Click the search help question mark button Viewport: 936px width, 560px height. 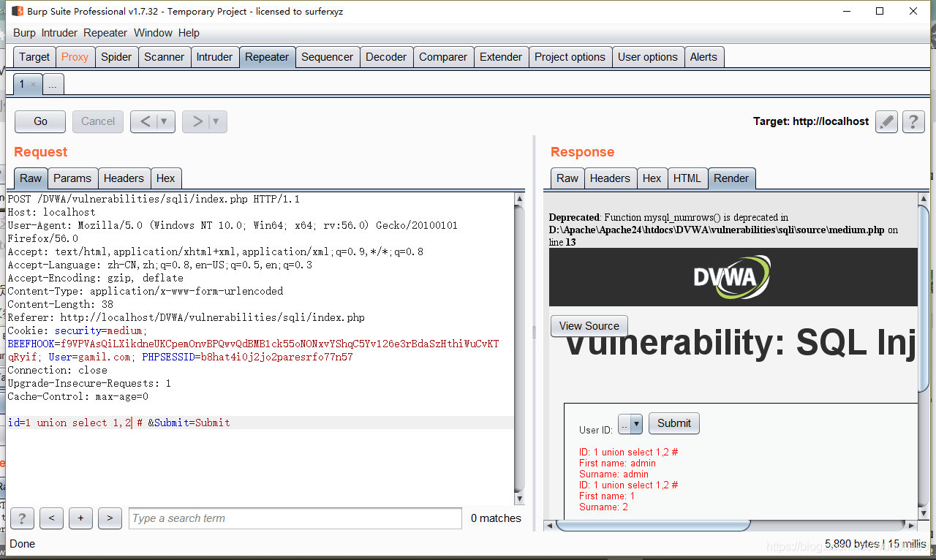click(22, 518)
